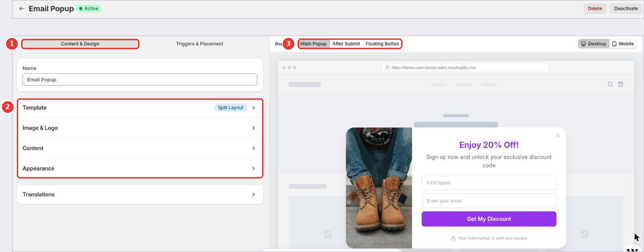Click the 'Email Popup' page title
Image resolution: width=644 pixels, height=252 pixels.
tap(51, 8)
